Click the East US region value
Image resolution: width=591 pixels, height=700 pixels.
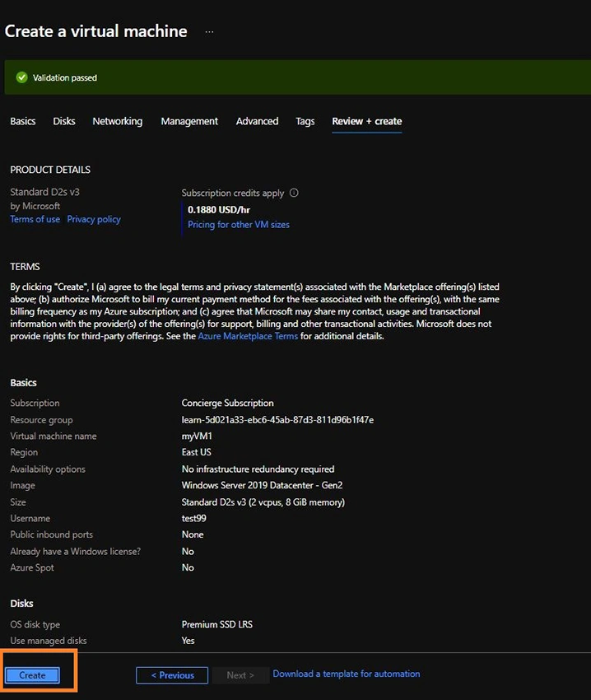pos(196,452)
